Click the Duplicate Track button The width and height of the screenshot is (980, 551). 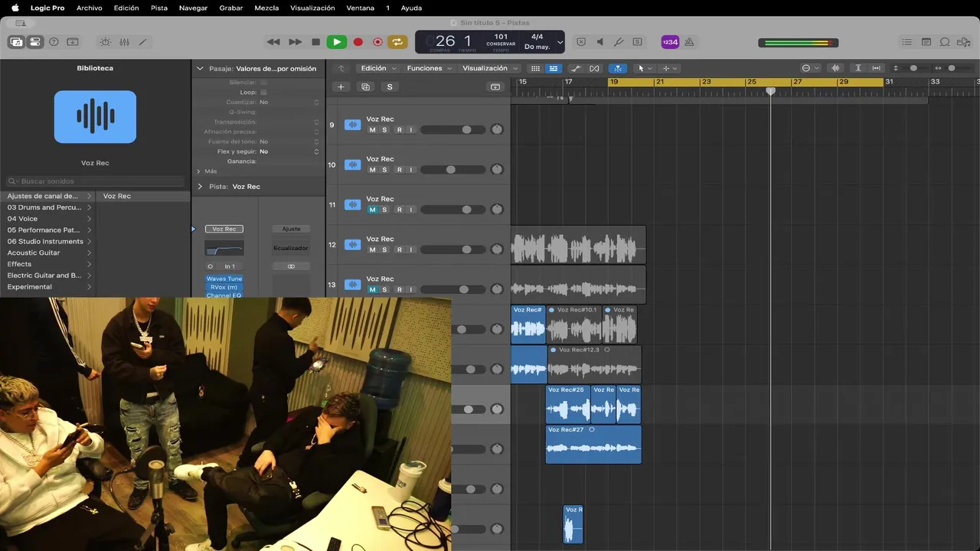(365, 87)
